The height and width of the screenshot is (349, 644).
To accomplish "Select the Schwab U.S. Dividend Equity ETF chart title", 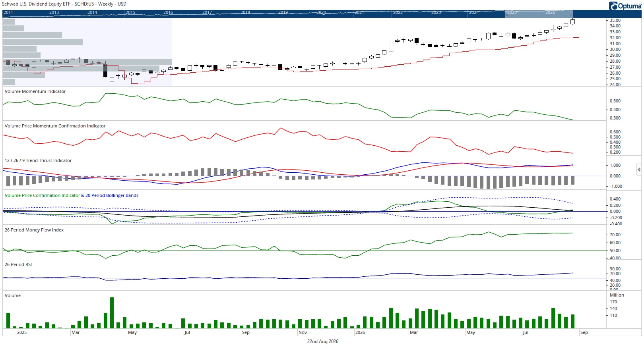I will point(64,4).
